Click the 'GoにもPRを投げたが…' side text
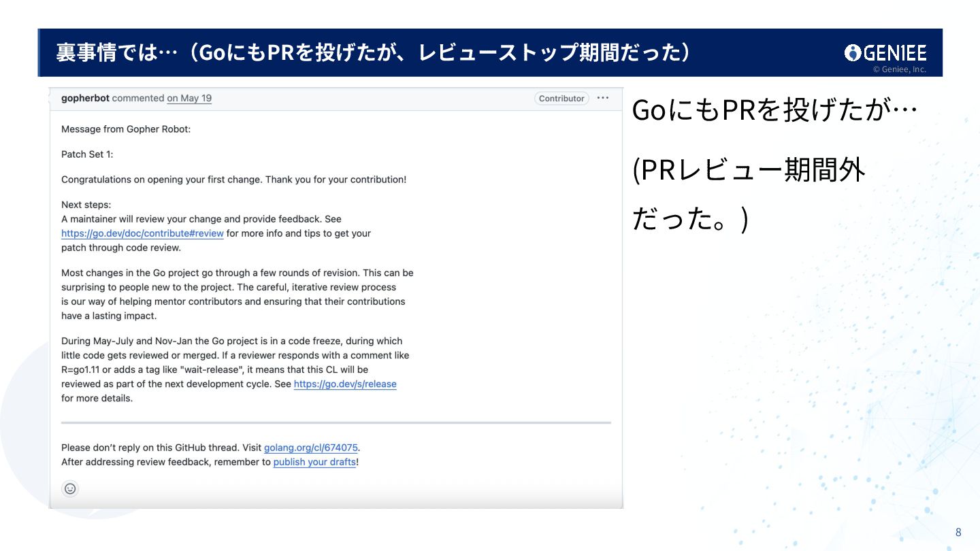Image resolution: width=980 pixels, height=551 pixels. click(775, 110)
